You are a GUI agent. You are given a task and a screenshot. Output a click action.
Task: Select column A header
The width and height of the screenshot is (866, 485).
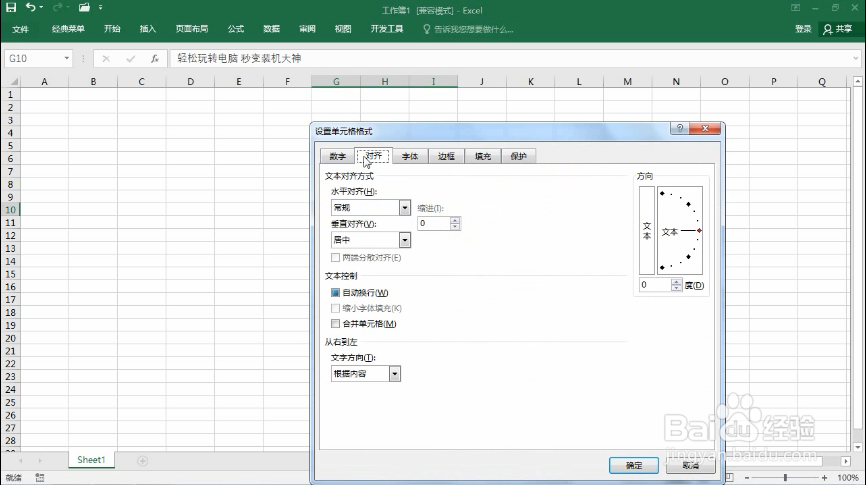(44, 82)
